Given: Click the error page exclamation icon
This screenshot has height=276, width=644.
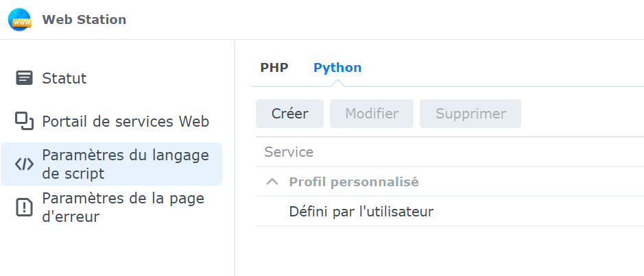Looking at the screenshot, I should [x=24, y=208].
